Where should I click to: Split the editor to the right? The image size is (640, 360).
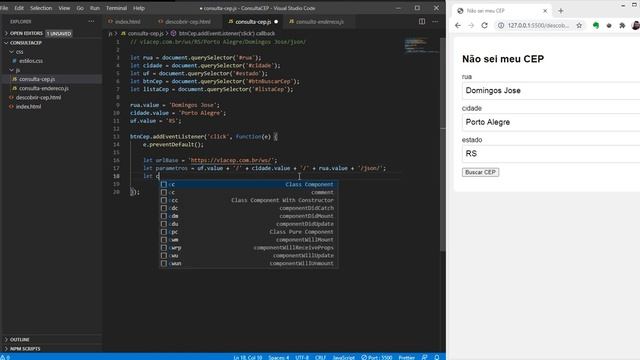pos(422,21)
